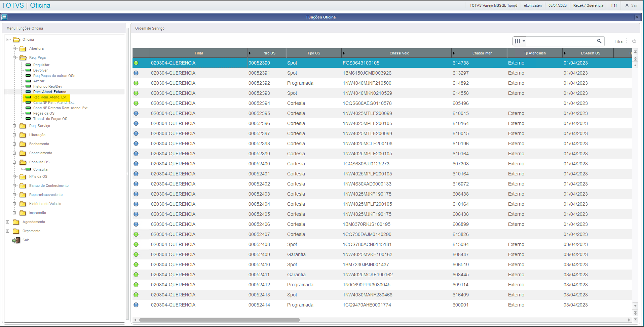Open Canc.NF Retorno Rem. Atend. Ext.
The width and height of the screenshot is (644, 327).
point(61,108)
